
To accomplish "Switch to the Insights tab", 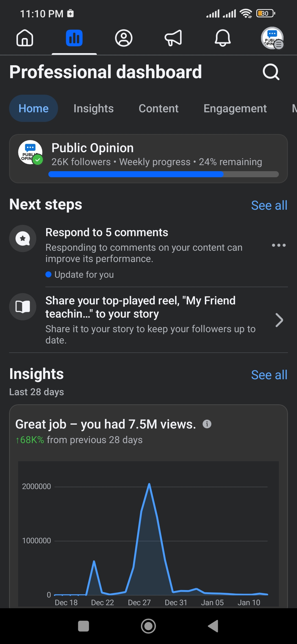I will [94, 108].
